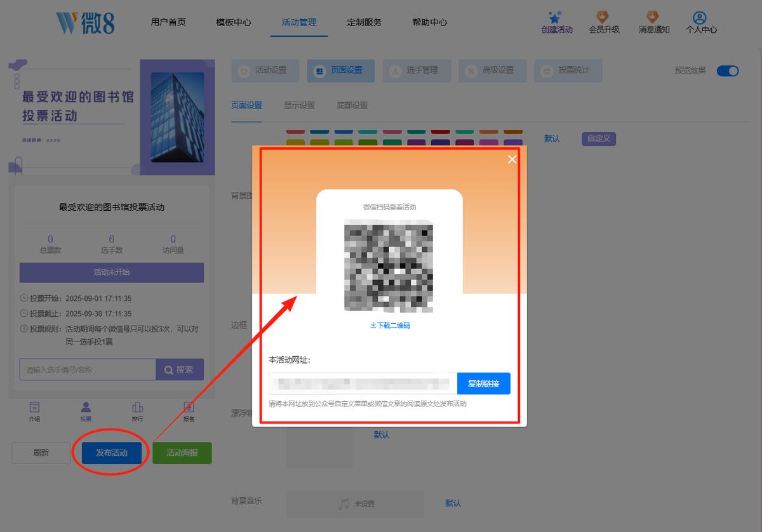The height and width of the screenshot is (532, 762).
Task: Switch to the 活动设置 tab
Action: [265, 70]
